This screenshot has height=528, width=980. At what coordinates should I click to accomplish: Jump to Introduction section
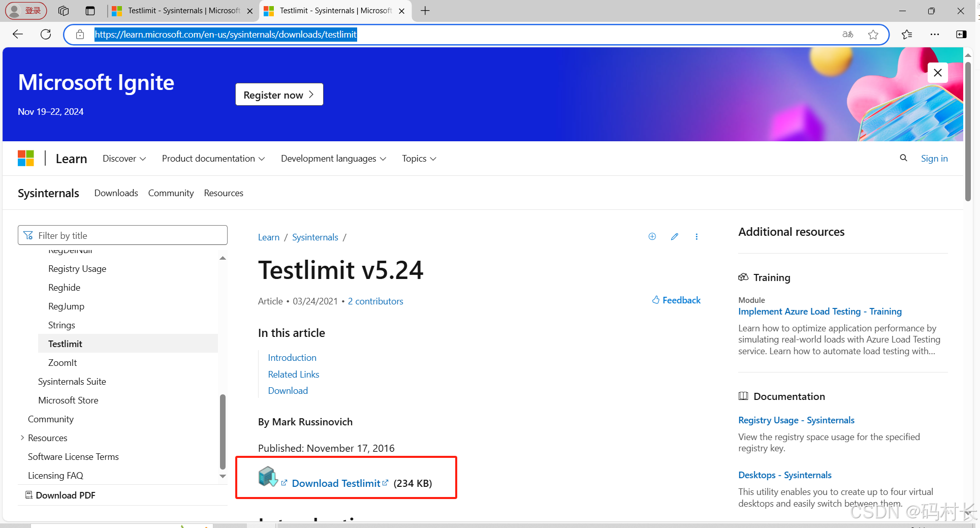click(292, 358)
